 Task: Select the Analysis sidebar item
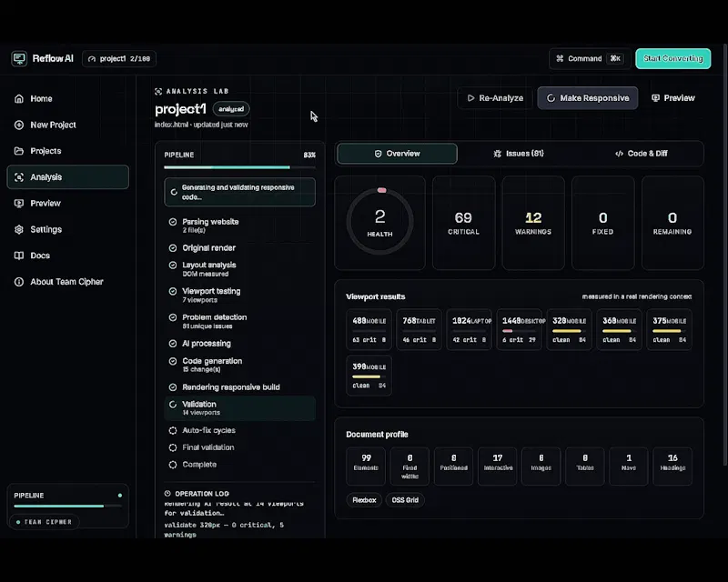pos(67,176)
